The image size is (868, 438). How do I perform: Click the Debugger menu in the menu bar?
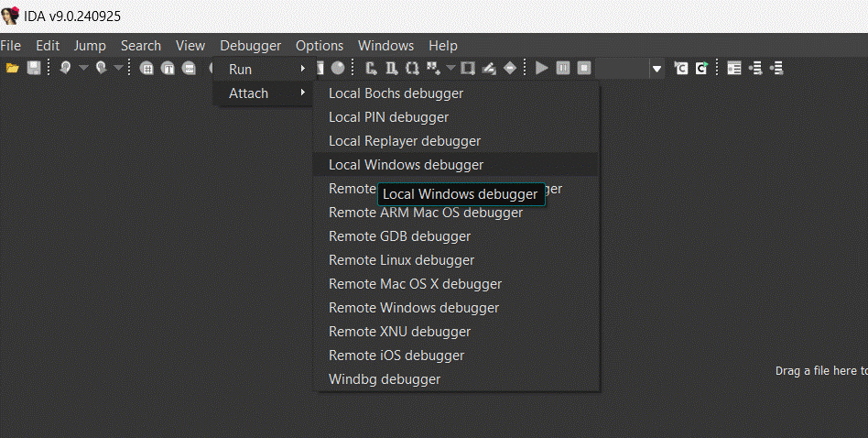(x=250, y=46)
